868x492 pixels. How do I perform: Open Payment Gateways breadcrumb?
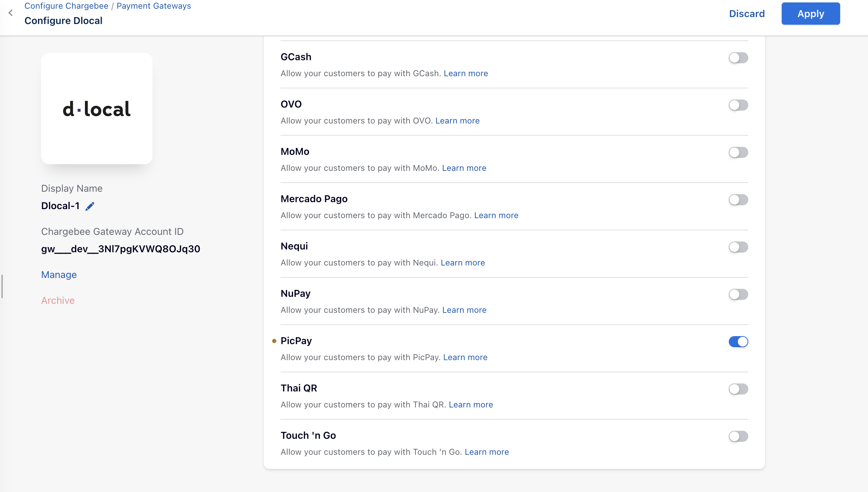click(x=154, y=6)
